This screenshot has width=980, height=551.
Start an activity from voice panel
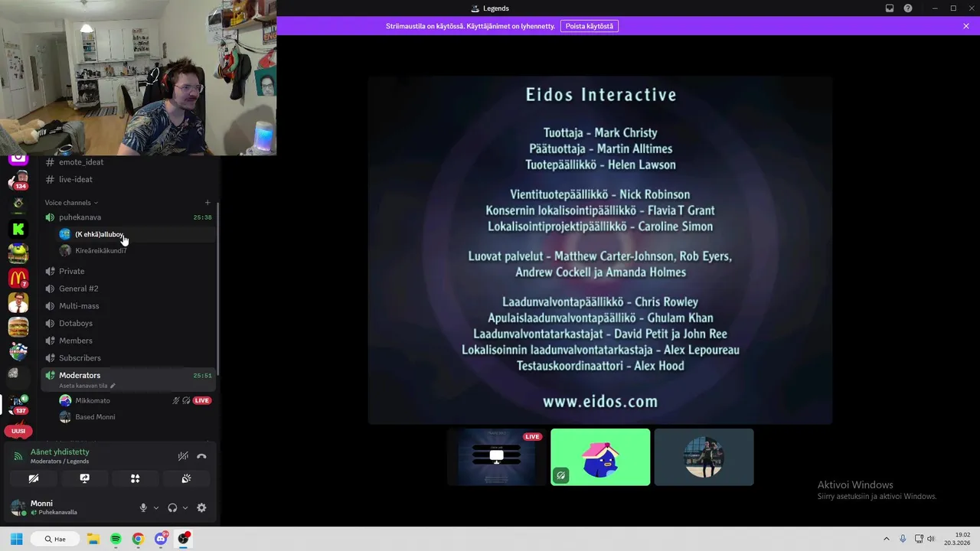[x=136, y=478]
